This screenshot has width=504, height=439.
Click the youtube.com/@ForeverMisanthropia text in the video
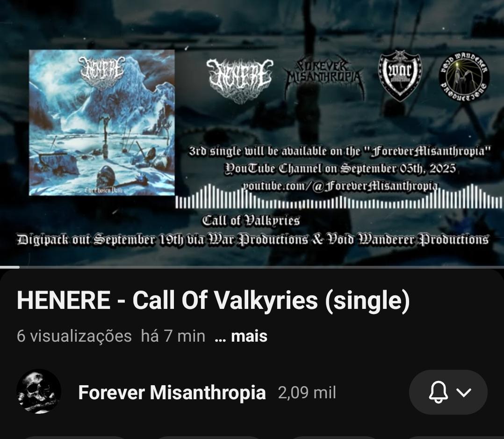(340, 186)
